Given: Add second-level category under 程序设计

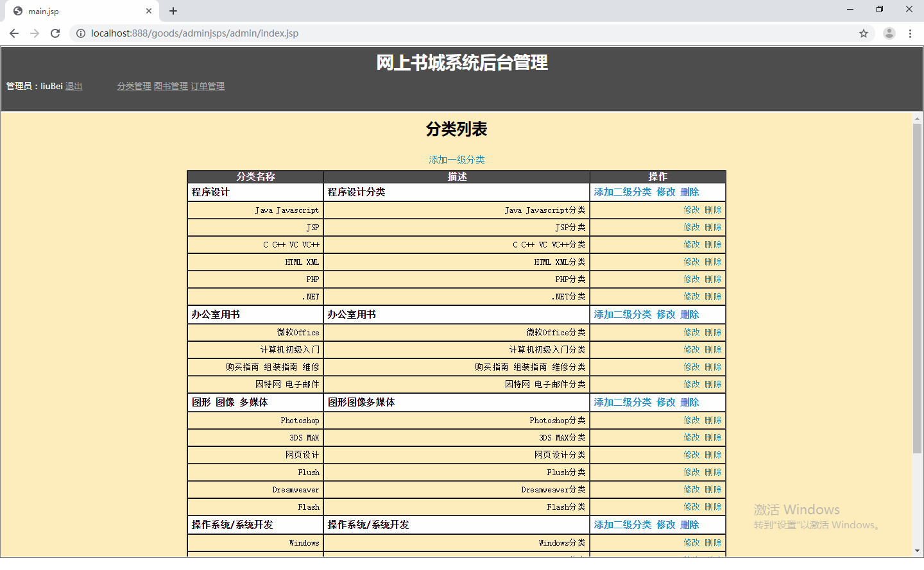Looking at the screenshot, I should [x=622, y=192].
